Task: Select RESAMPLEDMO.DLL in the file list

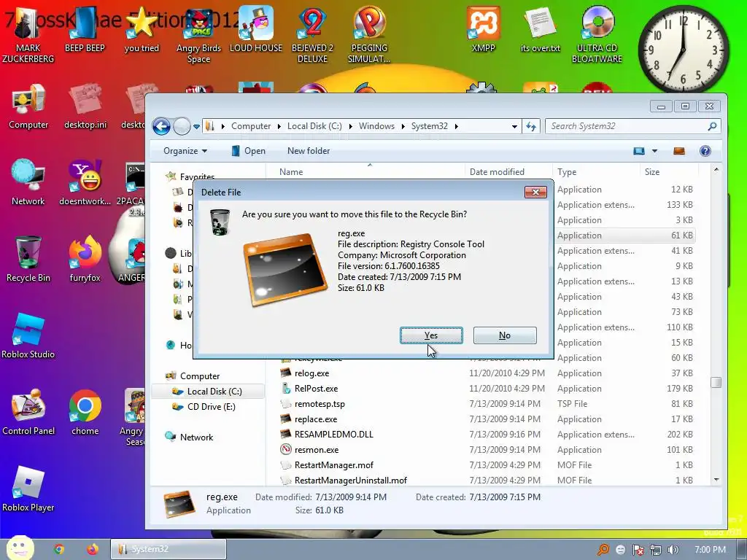Action: pyautogui.click(x=333, y=435)
